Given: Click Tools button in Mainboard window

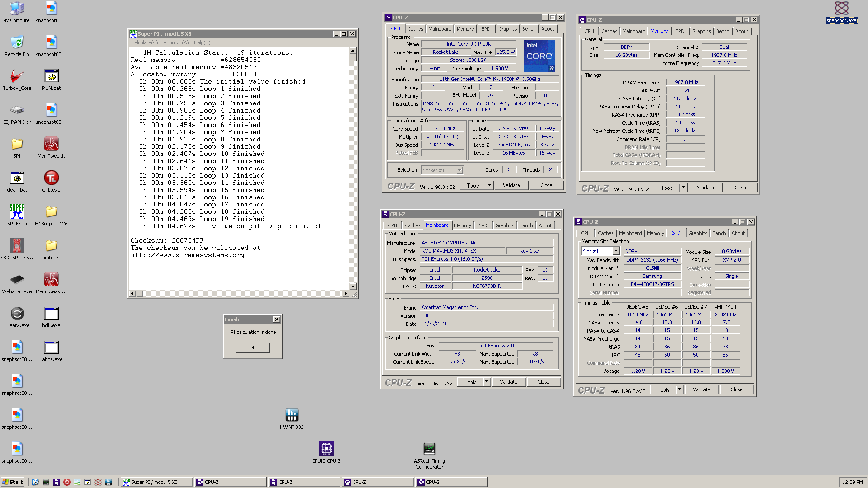Looking at the screenshot, I should (470, 382).
